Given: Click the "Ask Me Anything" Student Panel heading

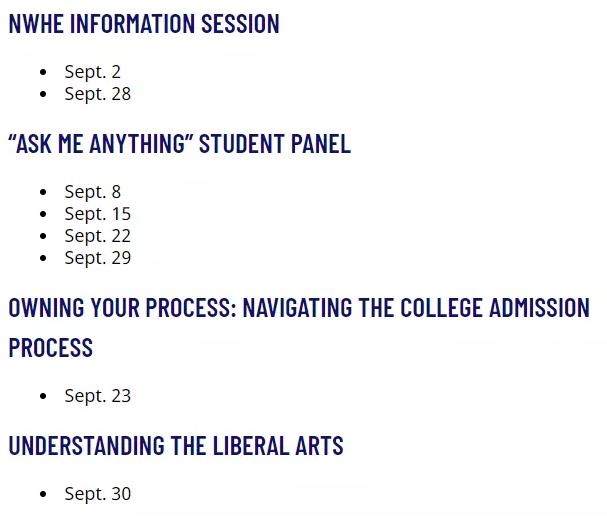Looking at the screenshot, I should [180, 144].
